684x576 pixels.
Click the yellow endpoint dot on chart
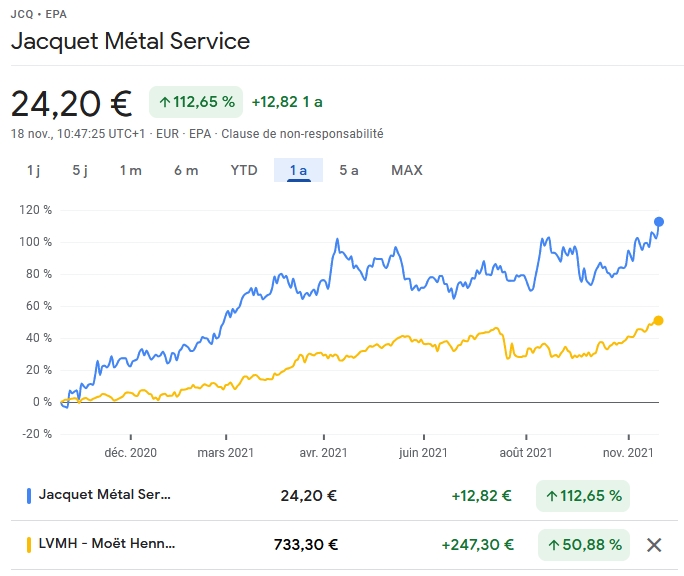pyautogui.click(x=658, y=320)
